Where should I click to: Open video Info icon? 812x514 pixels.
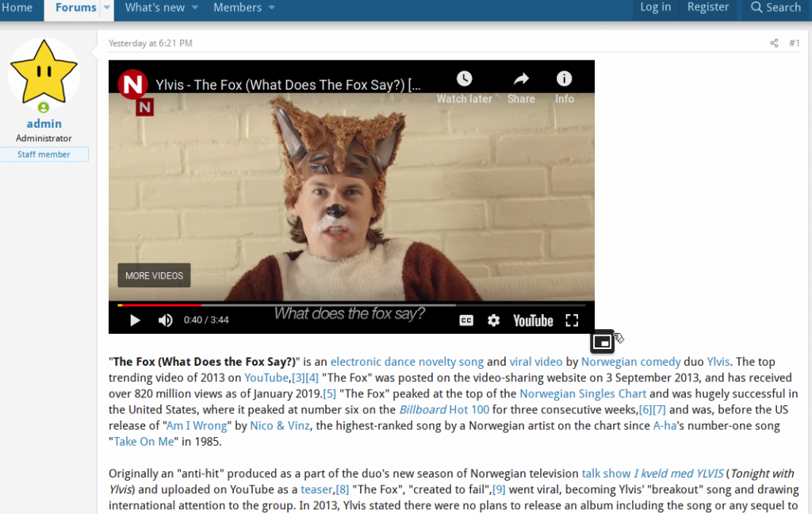pos(564,79)
